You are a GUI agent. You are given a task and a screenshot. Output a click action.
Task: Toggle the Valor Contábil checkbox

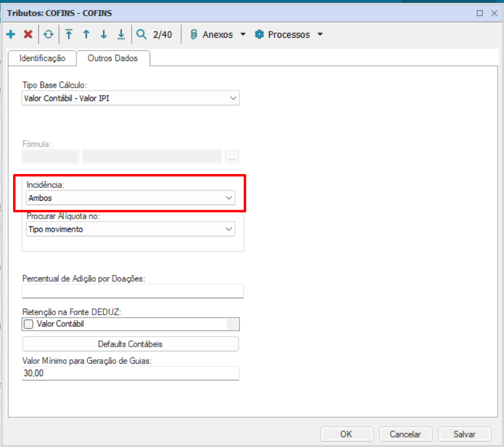[x=29, y=324]
